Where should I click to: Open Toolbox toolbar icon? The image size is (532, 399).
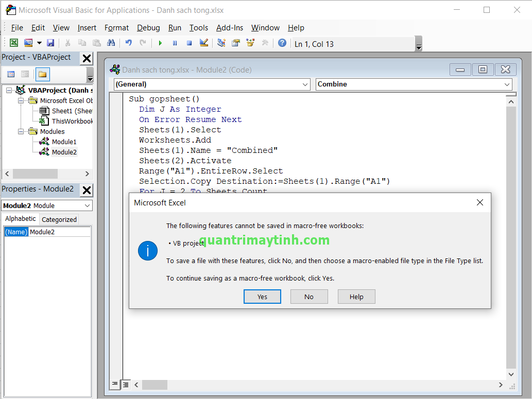265,43
